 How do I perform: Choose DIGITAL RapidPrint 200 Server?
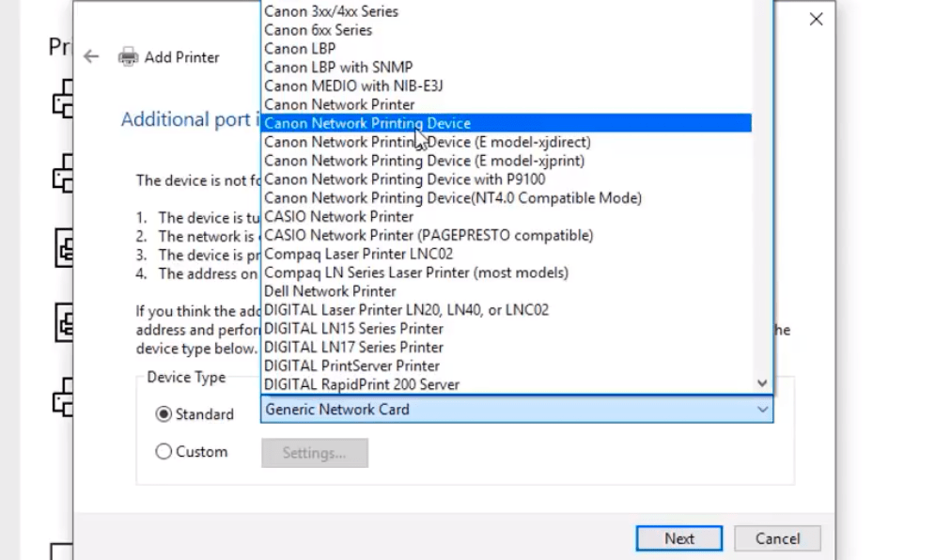coord(507,384)
